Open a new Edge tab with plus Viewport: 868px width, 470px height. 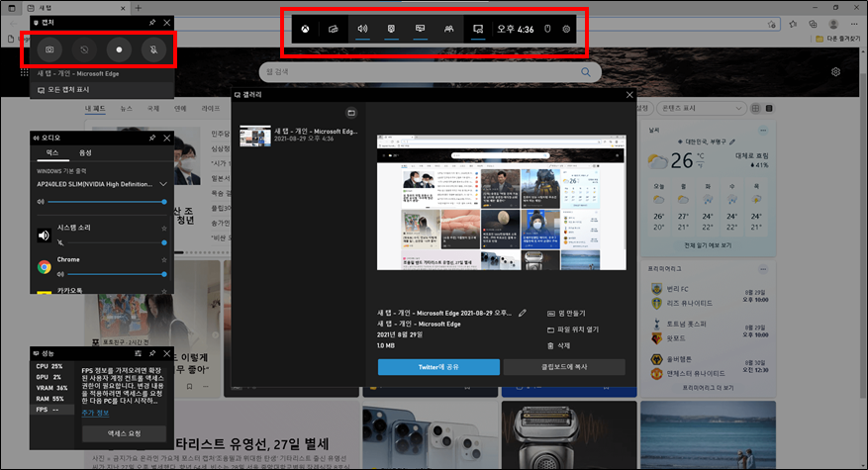[x=139, y=8]
